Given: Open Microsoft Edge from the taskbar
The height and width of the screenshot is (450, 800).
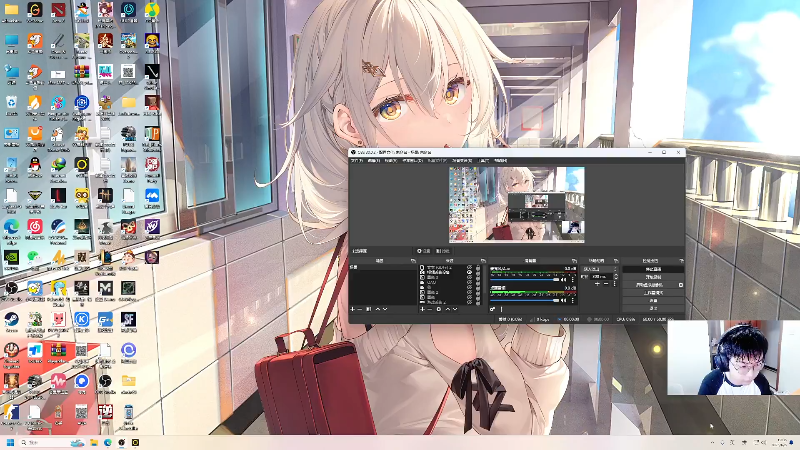Looking at the screenshot, I should pyautogui.click(x=108, y=442).
